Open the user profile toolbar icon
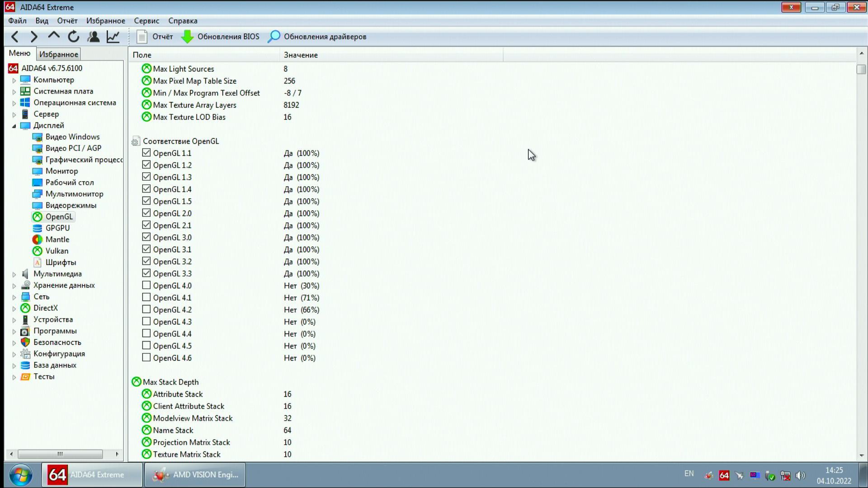 (93, 37)
